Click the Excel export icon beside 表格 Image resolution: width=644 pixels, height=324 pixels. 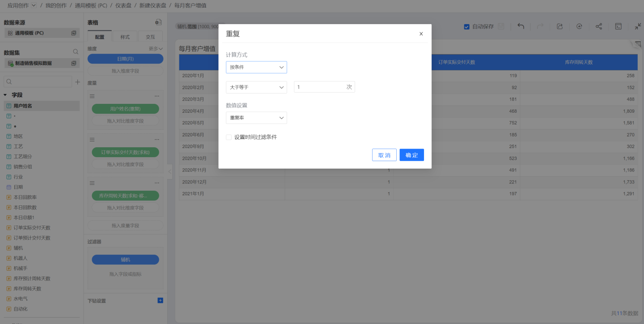coord(158,22)
